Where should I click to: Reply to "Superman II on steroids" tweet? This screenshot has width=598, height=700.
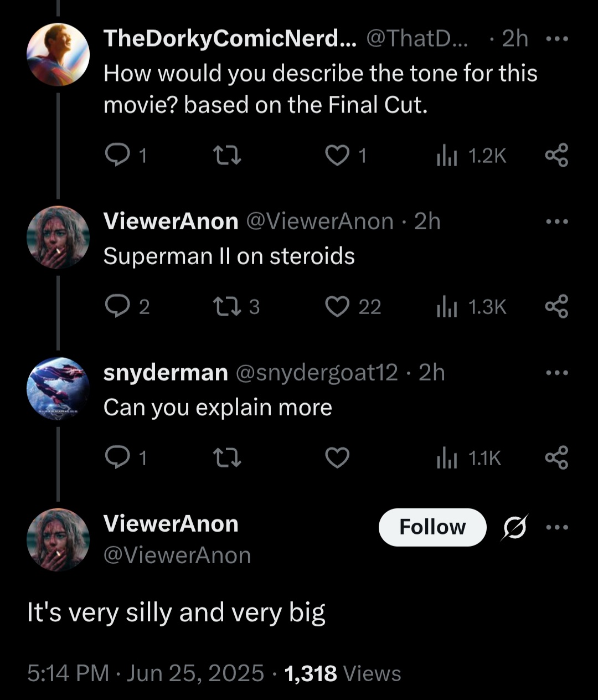[117, 307]
